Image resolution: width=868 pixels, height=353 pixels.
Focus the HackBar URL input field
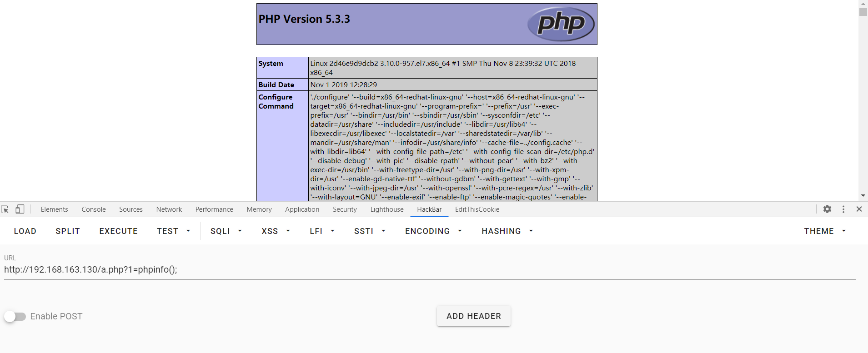point(430,269)
